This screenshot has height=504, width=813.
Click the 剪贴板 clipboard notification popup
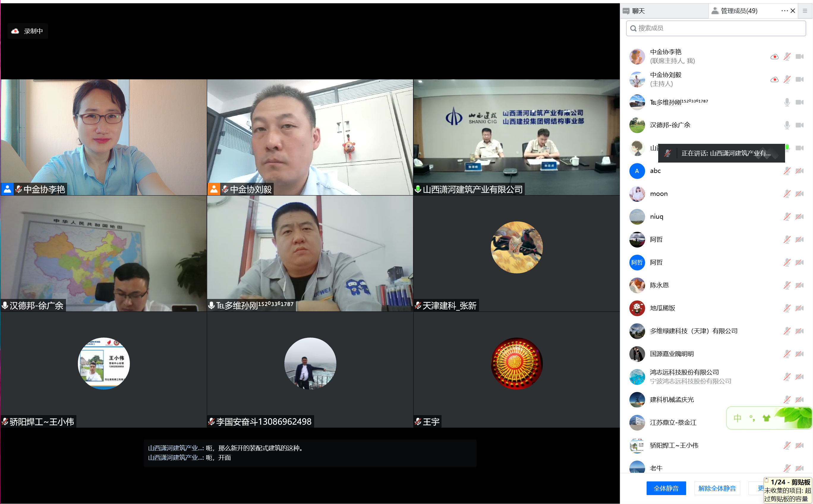788,490
